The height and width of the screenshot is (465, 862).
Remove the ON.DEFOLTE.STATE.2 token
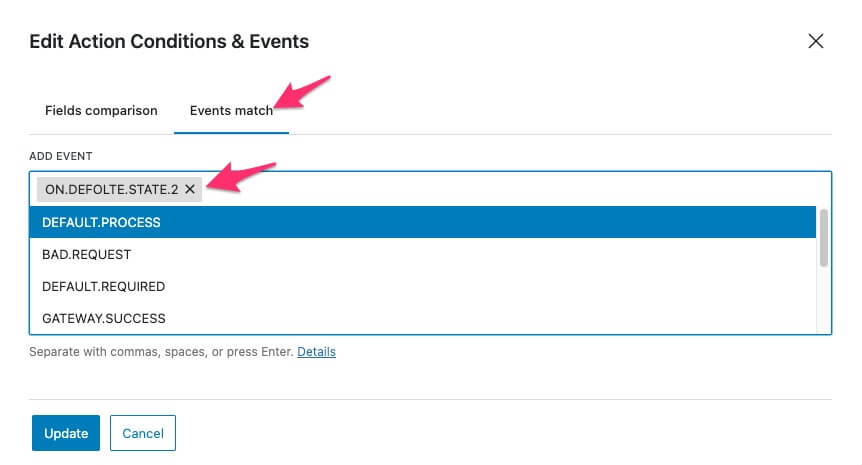click(x=190, y=188)
